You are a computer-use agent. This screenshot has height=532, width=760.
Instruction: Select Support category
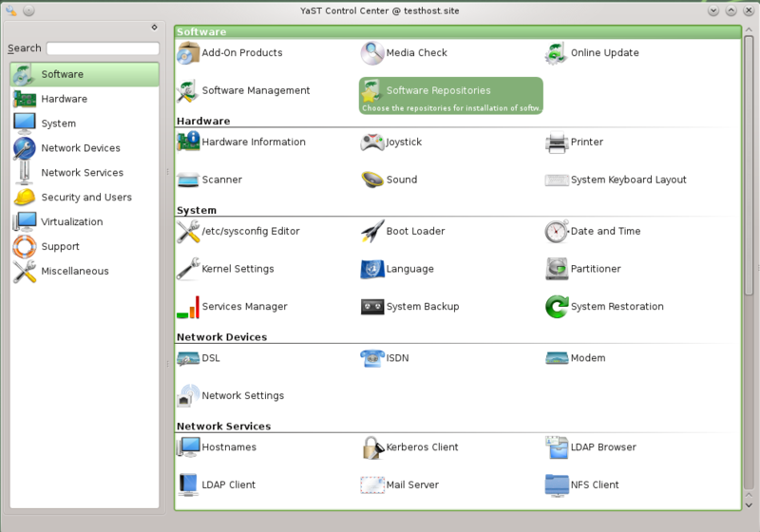click(85, 247)
